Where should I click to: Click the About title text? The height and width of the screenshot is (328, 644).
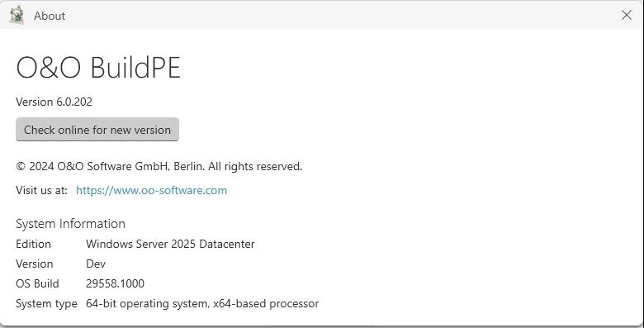[50, 16]
